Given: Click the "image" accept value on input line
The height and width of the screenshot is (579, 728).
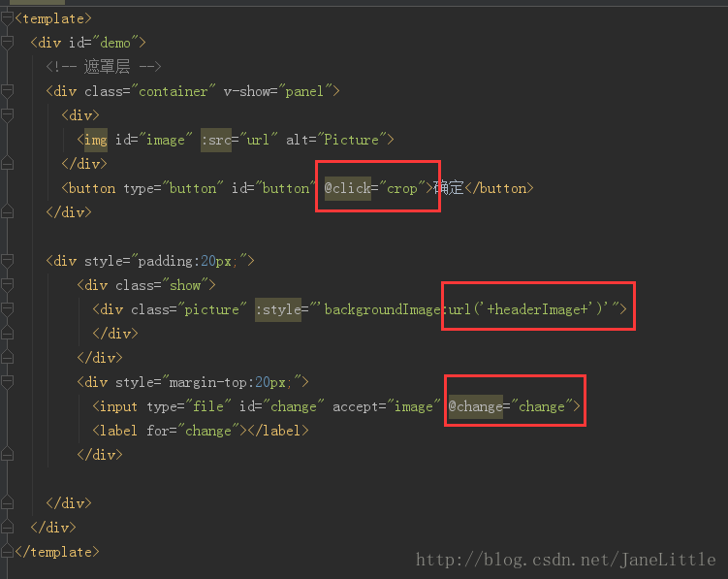Looking at the screenshot, I should coord(413,406).
